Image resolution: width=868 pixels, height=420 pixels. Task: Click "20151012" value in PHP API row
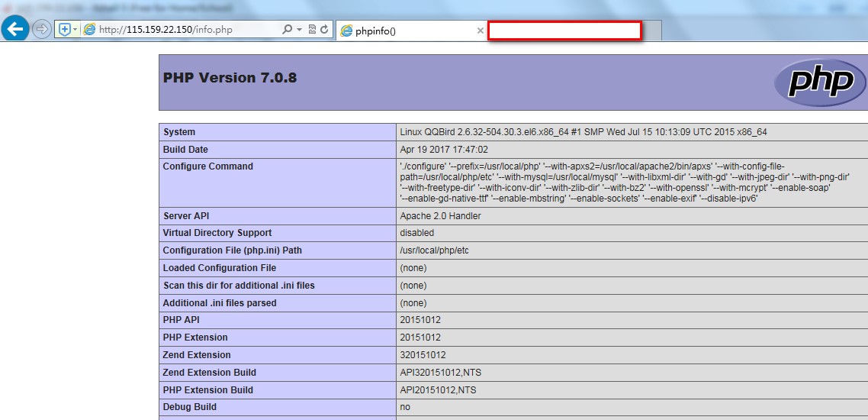[420, 320]
